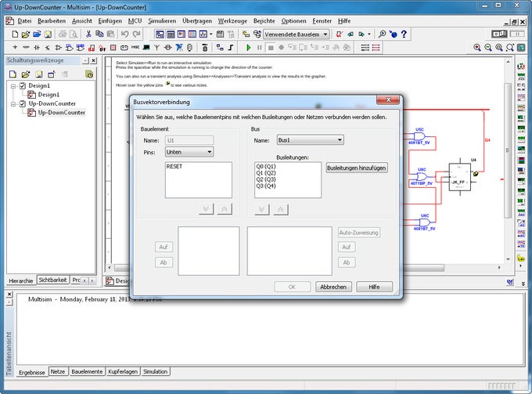This screenshot has height=394, width=532.
Task: Click Busleitungen hinzufügen button
Action: click(356, 168)
